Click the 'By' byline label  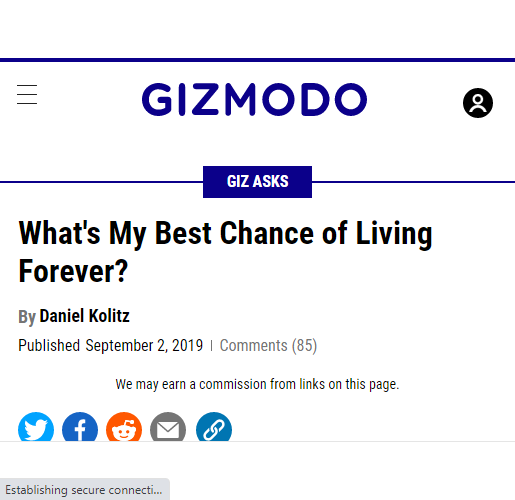click(x=27, y=317)
